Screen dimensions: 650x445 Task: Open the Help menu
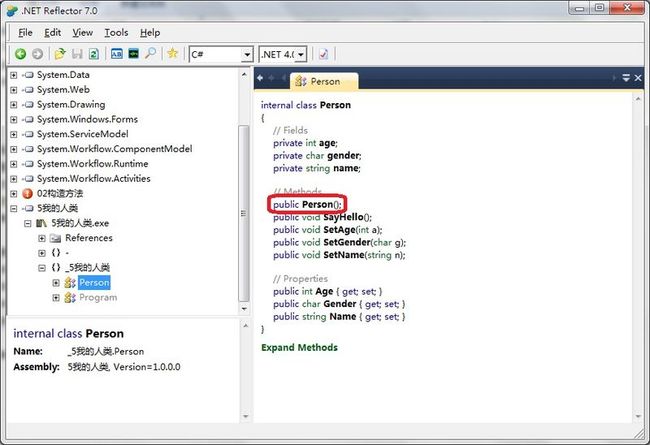pos(150,32)
